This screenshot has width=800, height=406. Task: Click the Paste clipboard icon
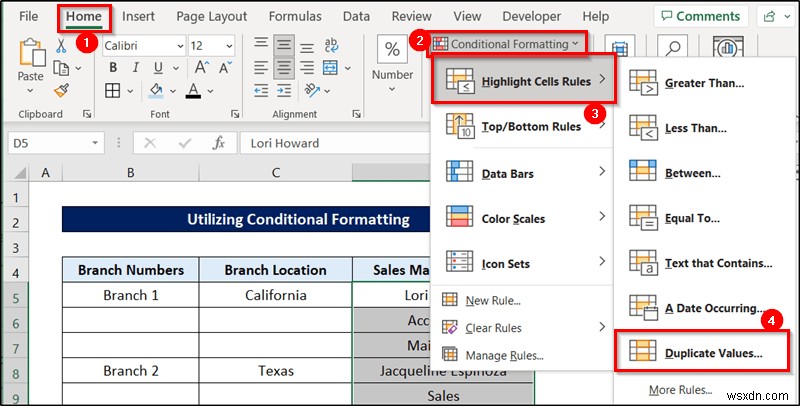click(x=30, y=53)
